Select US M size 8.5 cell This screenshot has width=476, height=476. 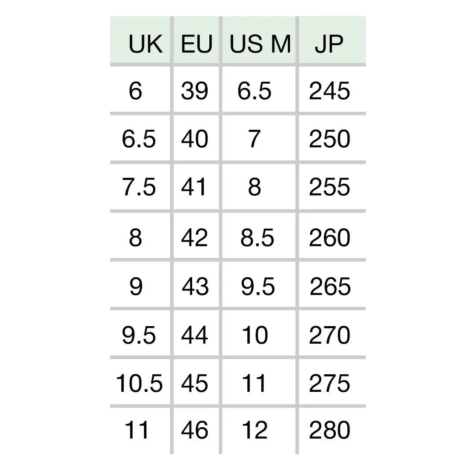point(257,238)
